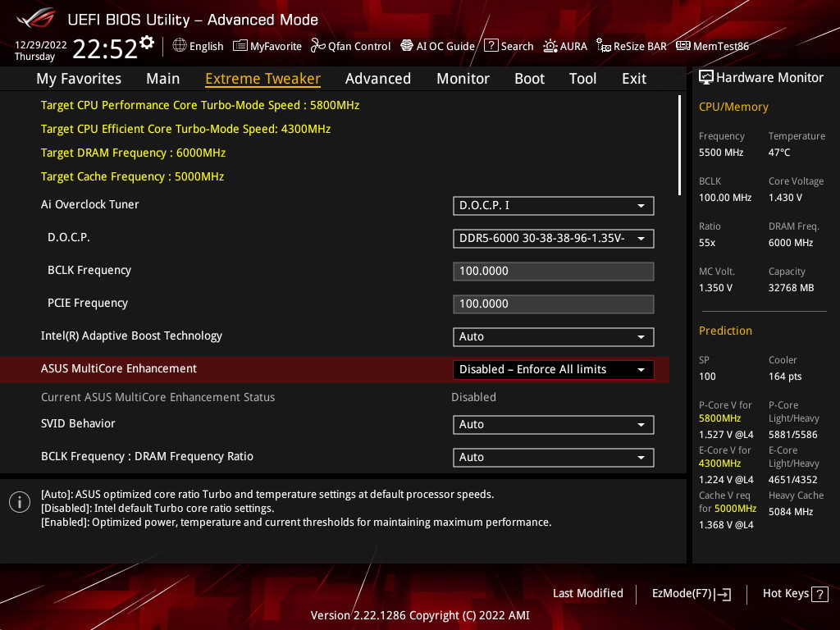Image resolution: width=840 pixels, height=630 pixels.
Task: Open Hot Keys help
Action: tap(795, 594)
